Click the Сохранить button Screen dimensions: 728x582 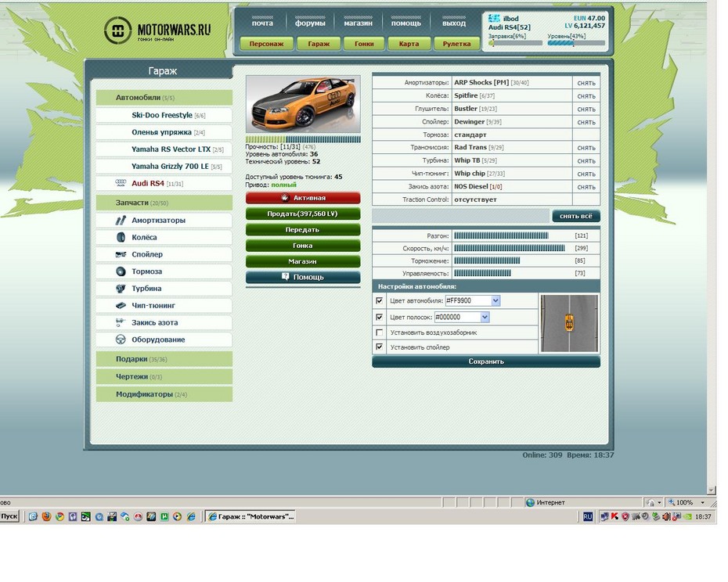[486, 361]
